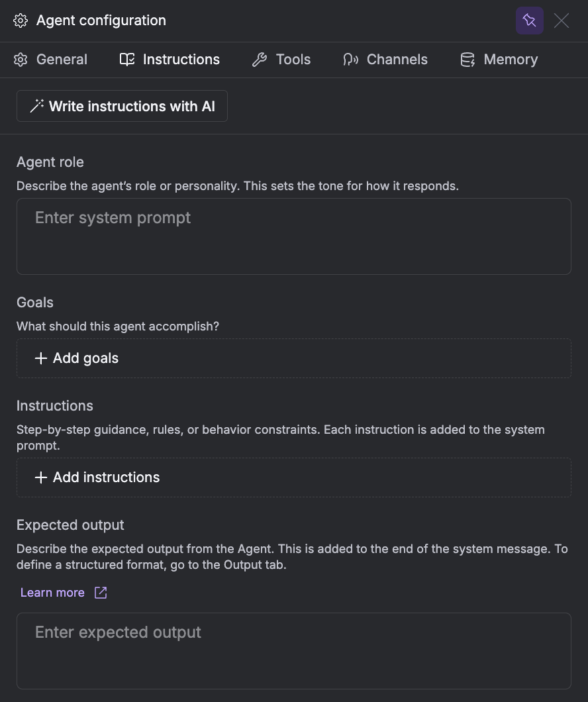
Task: Click the wrench icon on Tools tab
Action: 260,59
